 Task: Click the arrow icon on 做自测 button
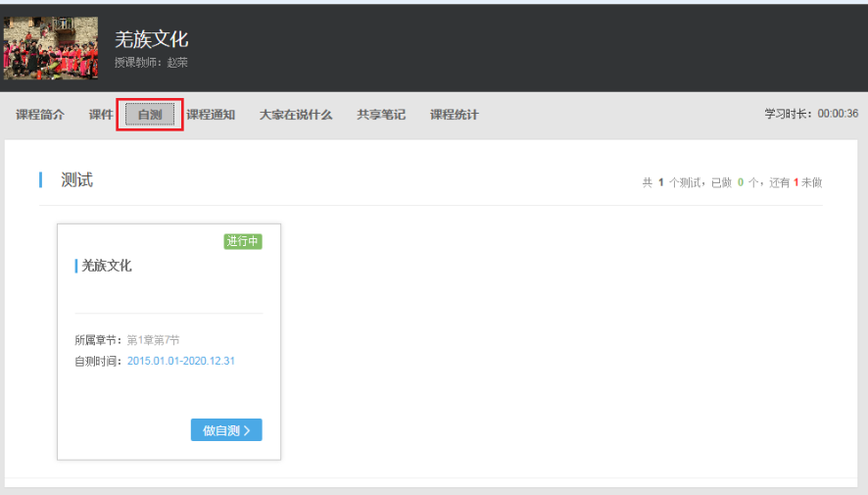click(x=247, y=430)
